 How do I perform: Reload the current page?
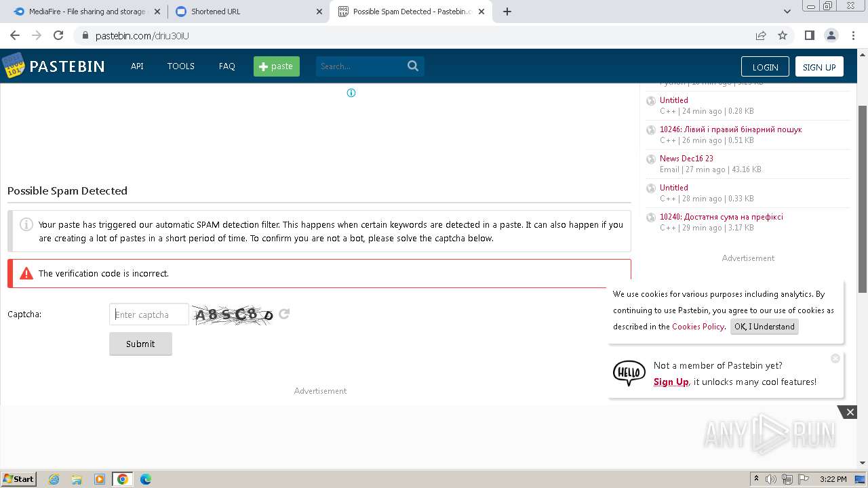(x=58, y=35)
